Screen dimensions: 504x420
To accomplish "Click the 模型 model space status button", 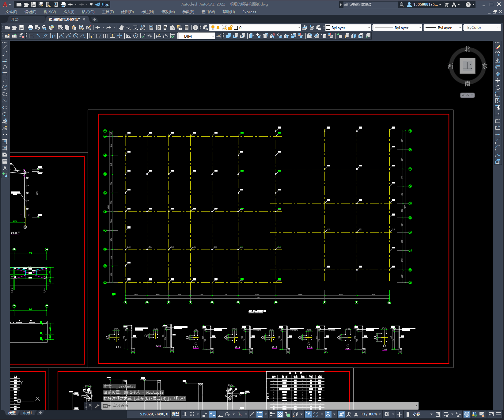I will tap(175, 414).
